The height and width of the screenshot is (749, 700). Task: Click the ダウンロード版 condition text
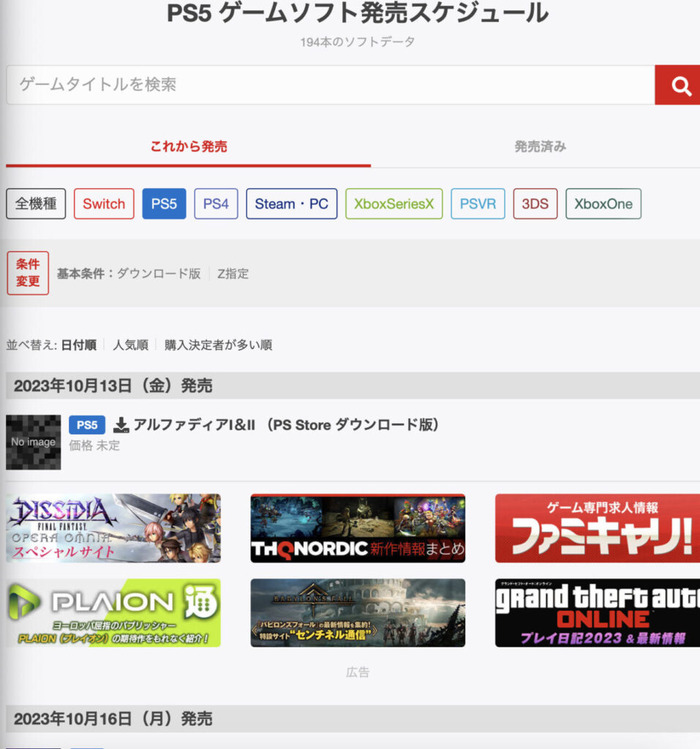(x=159, y=274)
